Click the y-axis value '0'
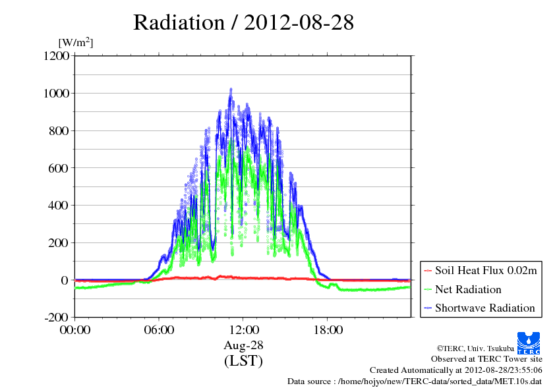Screen dimensions: 555x392 coord(65,280)
